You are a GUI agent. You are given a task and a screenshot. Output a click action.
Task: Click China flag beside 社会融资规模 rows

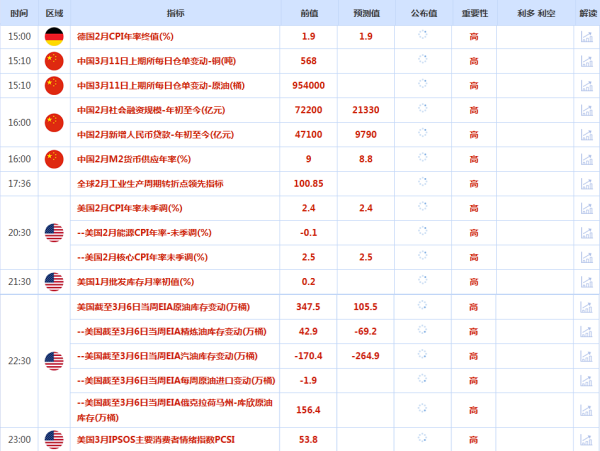[54, 122]
